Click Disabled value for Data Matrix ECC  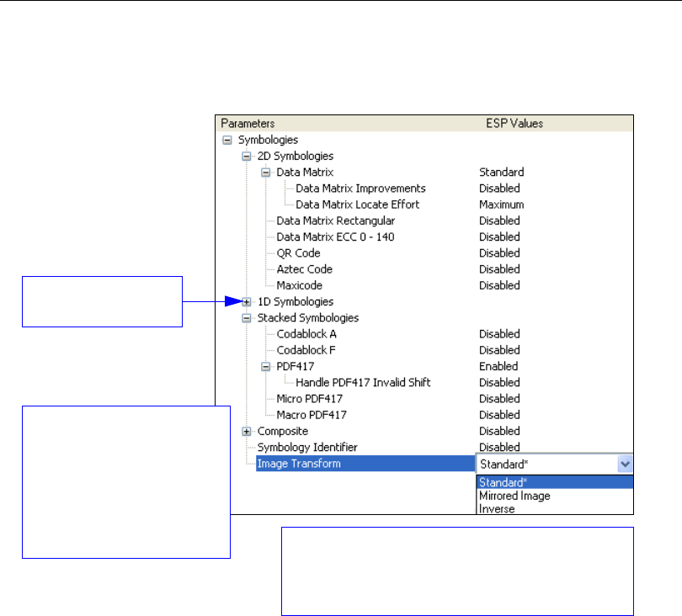click(499, 237)
